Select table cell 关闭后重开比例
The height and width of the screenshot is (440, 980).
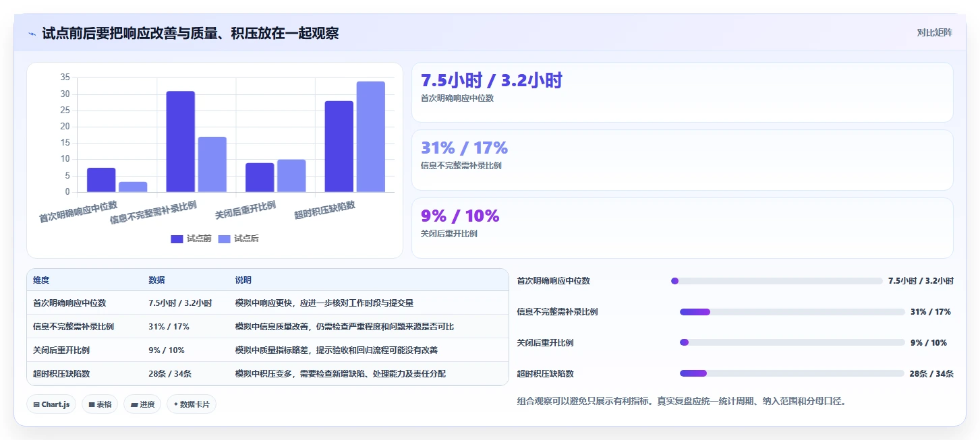(x=61, y=350)
